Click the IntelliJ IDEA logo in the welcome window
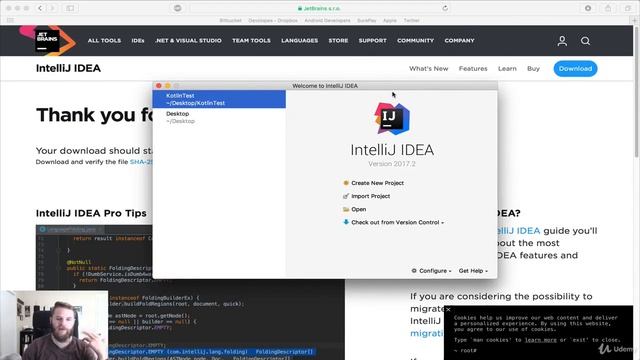Screen dimensions: 640x360 coord(392,118)
